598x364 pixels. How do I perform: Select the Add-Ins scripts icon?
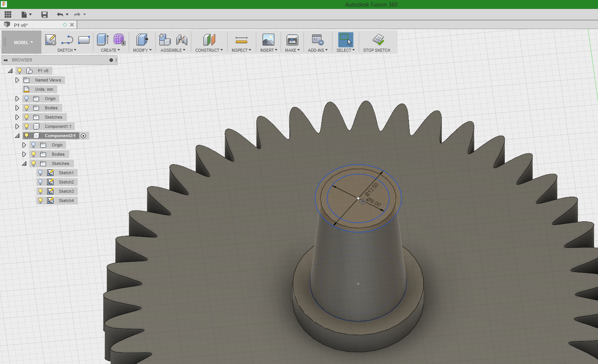click(x=318, y=39)
